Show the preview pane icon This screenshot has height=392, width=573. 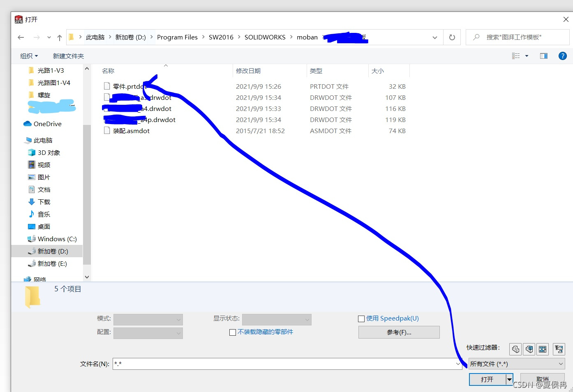[x=543, y=56]
